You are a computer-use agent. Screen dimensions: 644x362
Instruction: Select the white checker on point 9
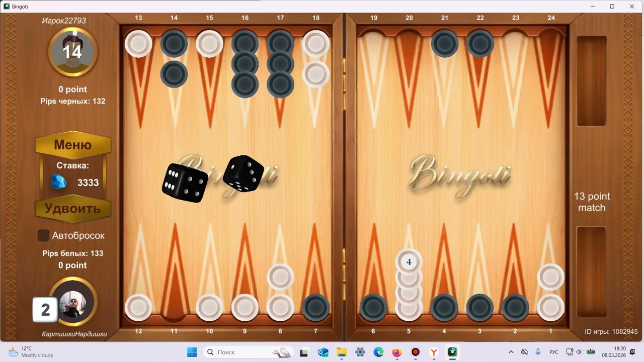tap(245, 308)
